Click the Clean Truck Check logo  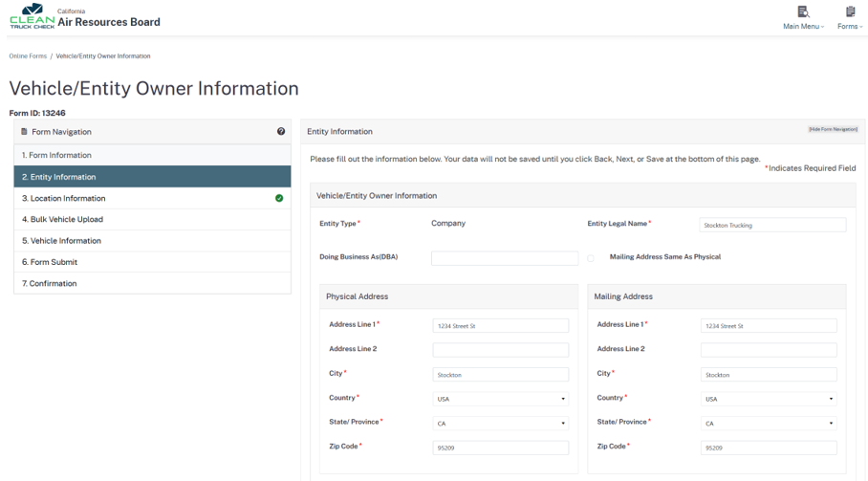(x=33, y=16)
